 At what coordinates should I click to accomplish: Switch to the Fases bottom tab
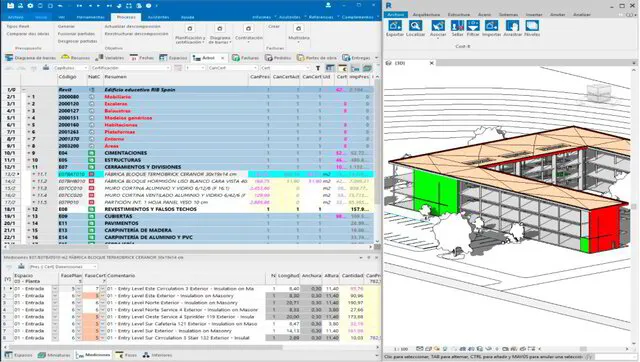pos(127,355)
